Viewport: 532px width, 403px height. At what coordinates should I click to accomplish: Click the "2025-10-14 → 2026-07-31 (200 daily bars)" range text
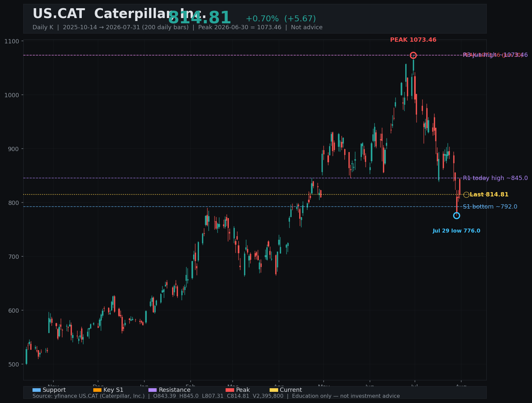pyautogui.click(x=126, y=27)
